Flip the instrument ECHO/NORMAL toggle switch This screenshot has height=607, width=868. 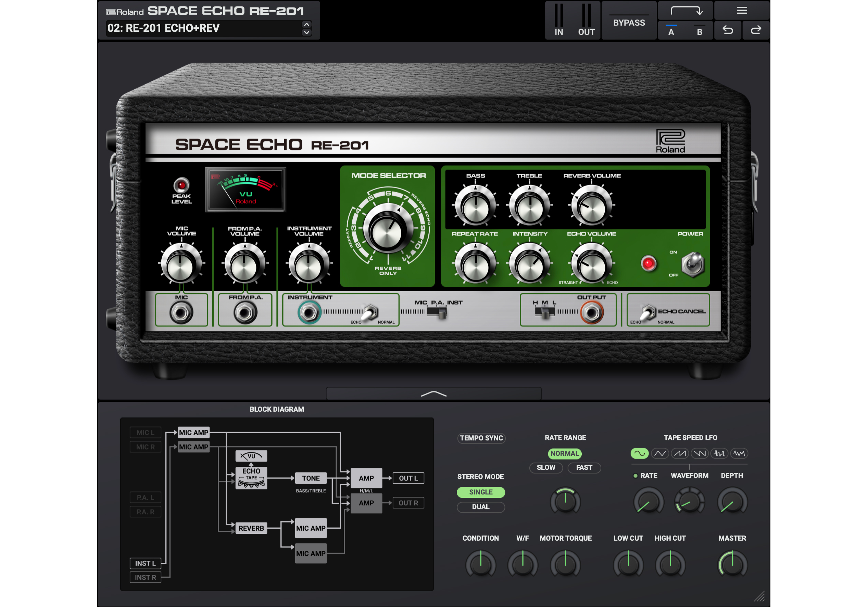[x=370, y=312]
